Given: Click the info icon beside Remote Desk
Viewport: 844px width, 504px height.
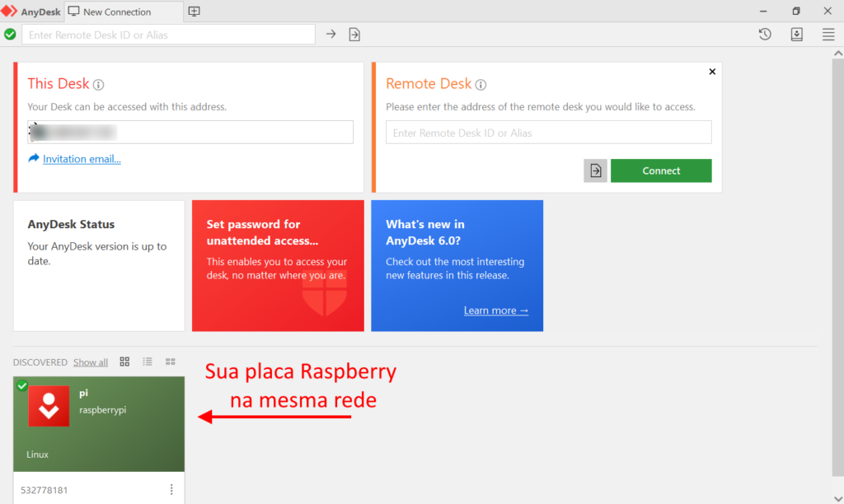Looking at the screenshot, I should click(481, 85).
